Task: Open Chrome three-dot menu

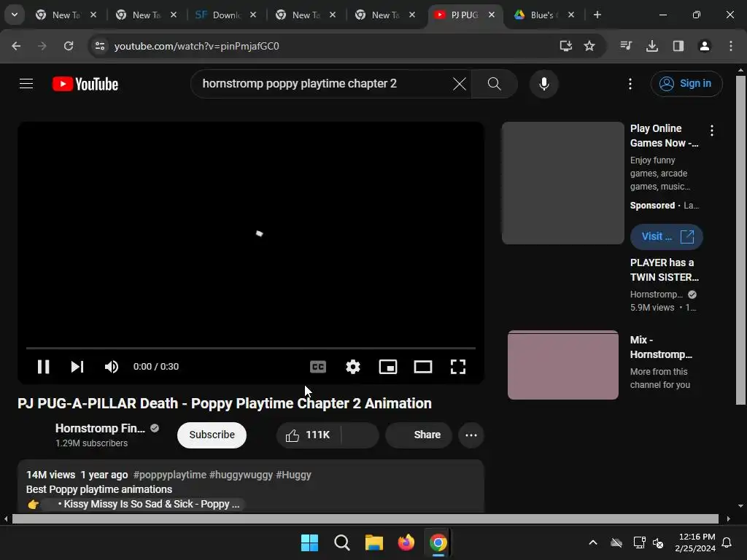Action: pos(730,46)
